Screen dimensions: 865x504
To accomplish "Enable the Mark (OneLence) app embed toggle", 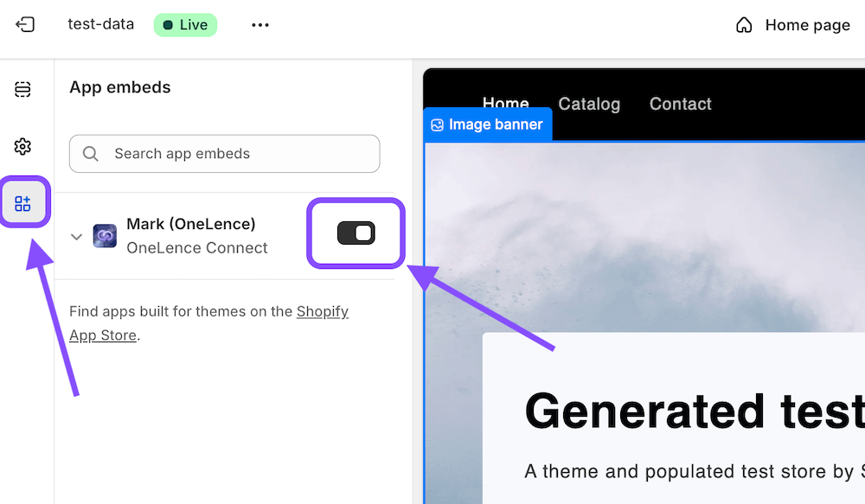I will coord(356,233).
